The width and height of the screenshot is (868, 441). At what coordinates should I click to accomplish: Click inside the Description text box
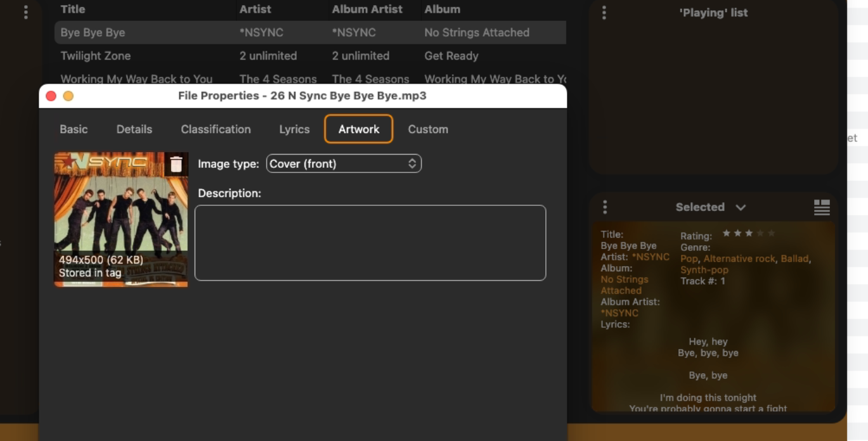click(370, 243)
